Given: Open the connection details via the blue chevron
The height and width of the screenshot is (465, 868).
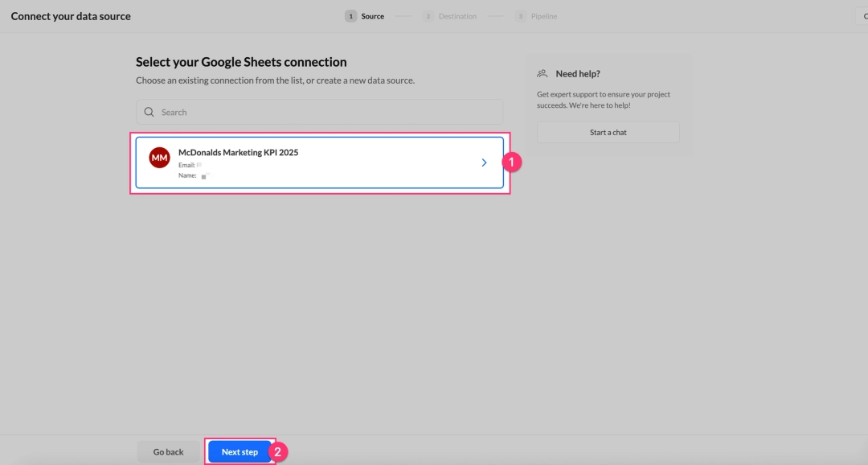Looking at the screenshot, I should [484, 162].
